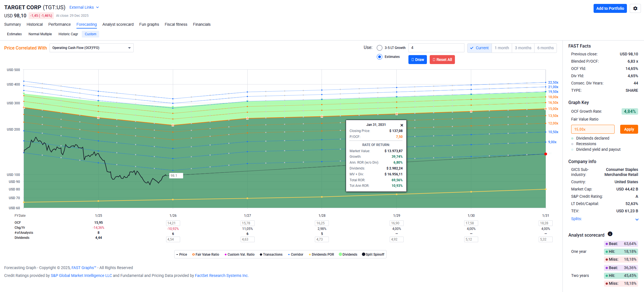
Task: Toggle the Custom Val. Ratio legend marker
Action: click(x=225, y=255)
